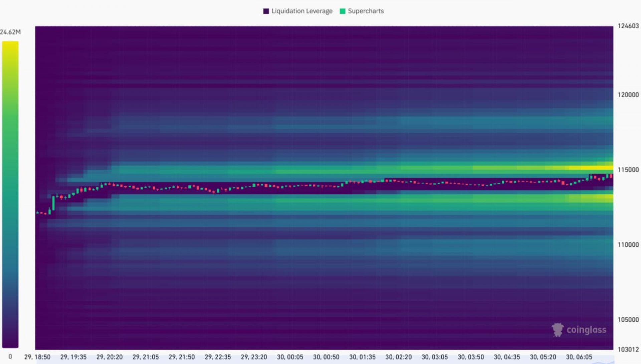Click the 105000 price axis label
This screenshot has height=364, width=641.
tap(628, 320)
